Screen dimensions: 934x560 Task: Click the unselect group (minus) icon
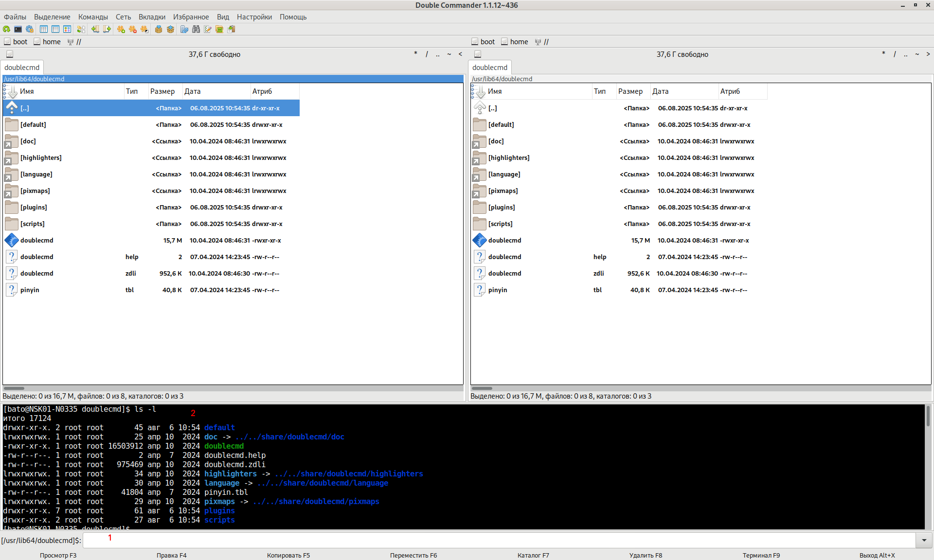pyautogui.click(x=133, y=29)
